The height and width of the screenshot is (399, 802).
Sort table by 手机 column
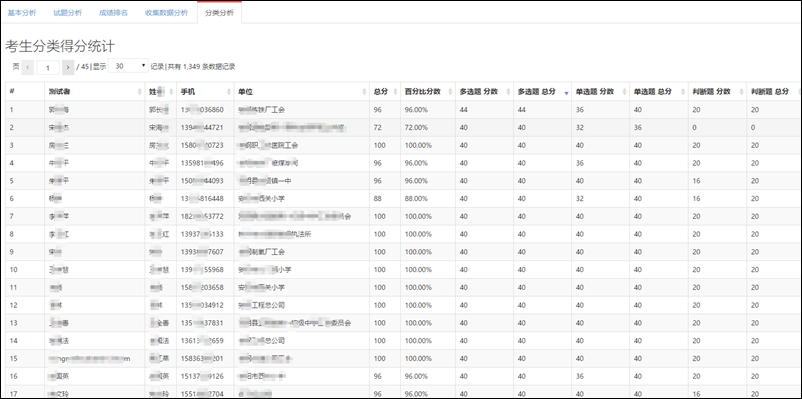205,92
